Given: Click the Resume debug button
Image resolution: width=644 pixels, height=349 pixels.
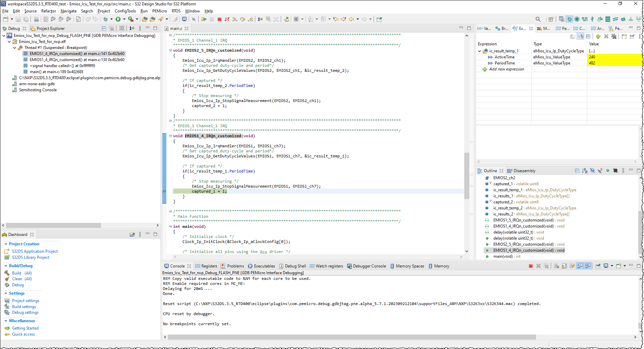Looking at the screenshot, I should click(204, 19).
